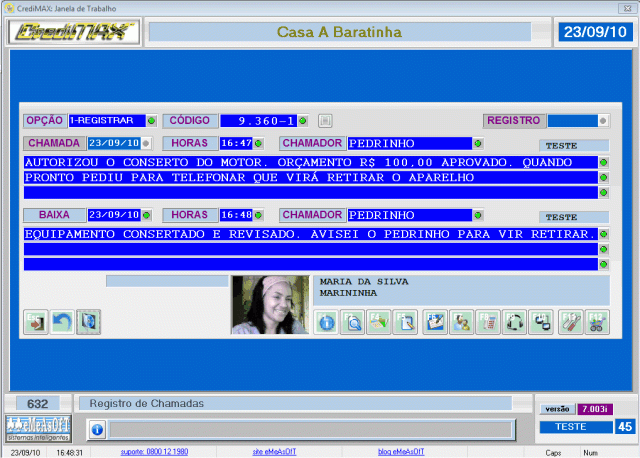Click the info icon in bottom status bar
The image size is (640, 458).
click(x=97, y=429)
